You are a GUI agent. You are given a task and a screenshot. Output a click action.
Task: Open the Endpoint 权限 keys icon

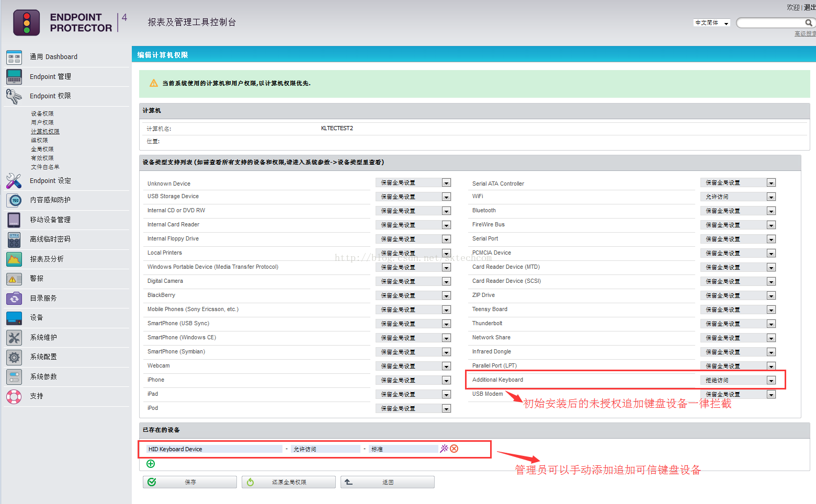tap(14, 96)
